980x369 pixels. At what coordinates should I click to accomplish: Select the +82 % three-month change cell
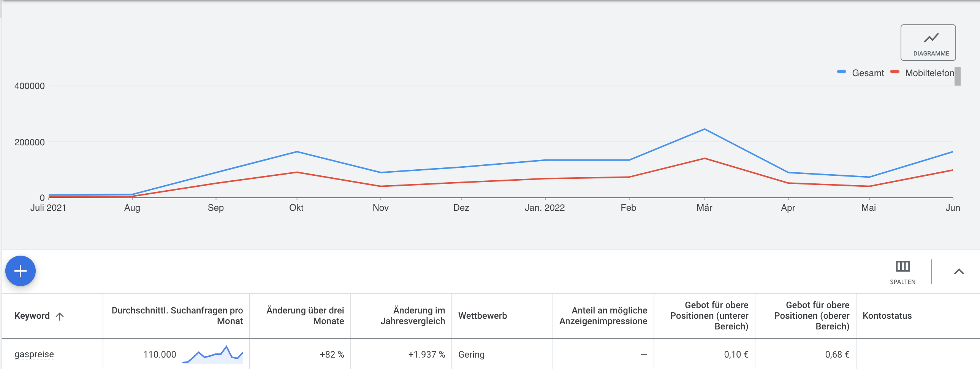click(x=332, y=355)
